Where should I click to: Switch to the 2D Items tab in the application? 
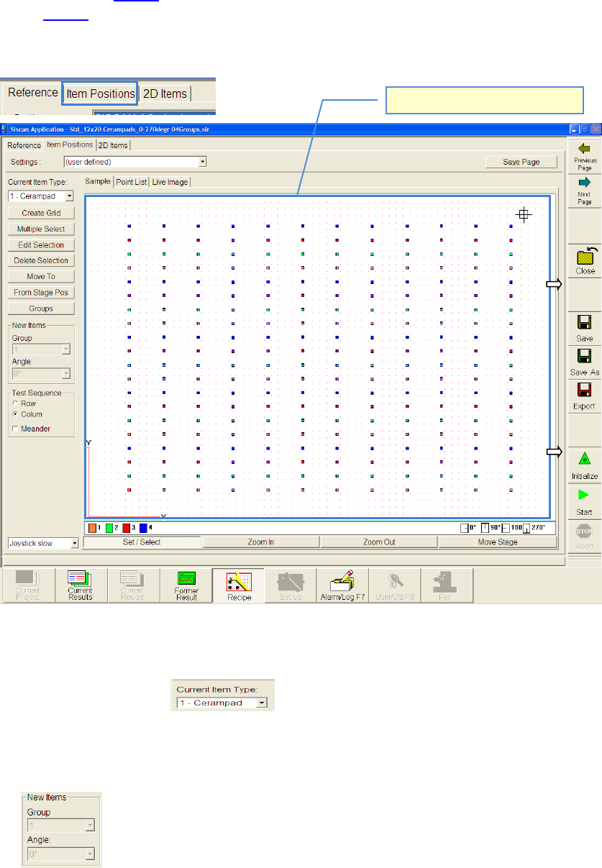pyautogui.click(x=113, y=145)
